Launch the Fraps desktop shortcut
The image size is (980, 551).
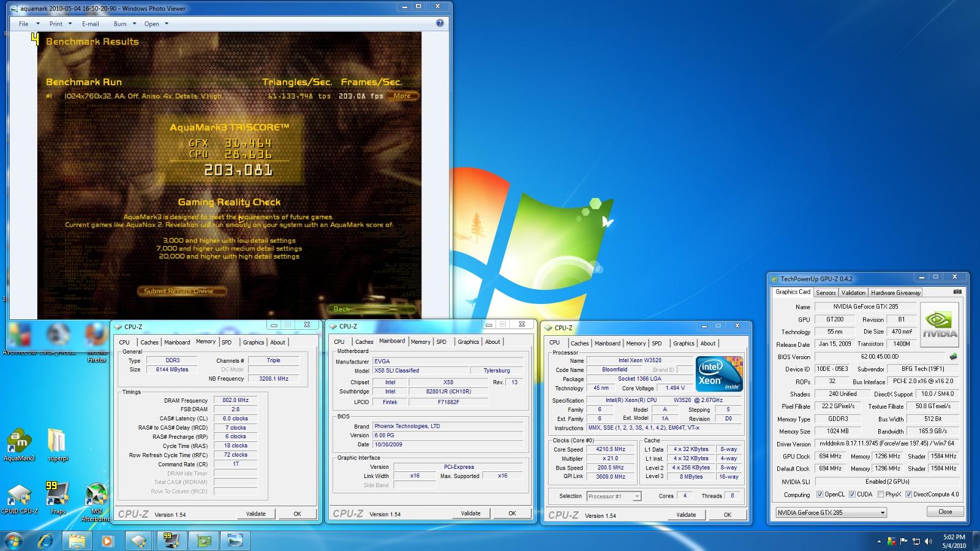[58, 498]
